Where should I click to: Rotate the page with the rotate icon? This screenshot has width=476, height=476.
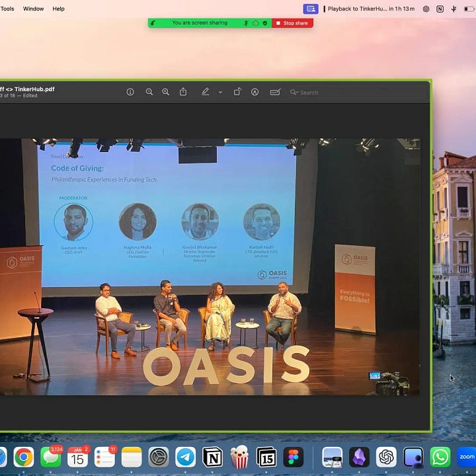click(237, 92)
